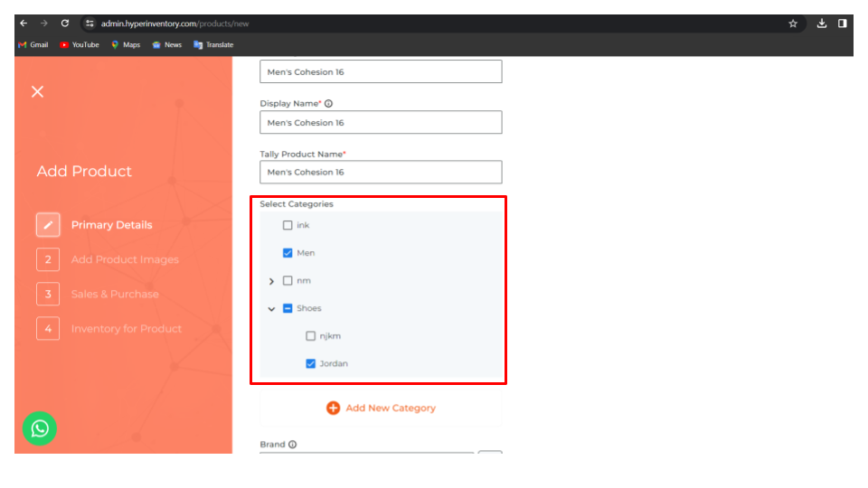
Task: Click the Display Name input field
Action: tap(381, 122)
